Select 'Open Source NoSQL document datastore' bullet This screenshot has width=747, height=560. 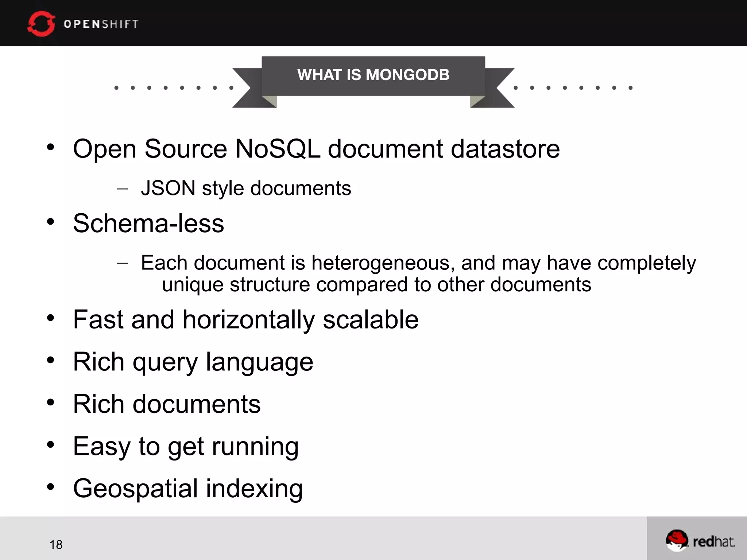pyautogui.click(x=316, y=149)
